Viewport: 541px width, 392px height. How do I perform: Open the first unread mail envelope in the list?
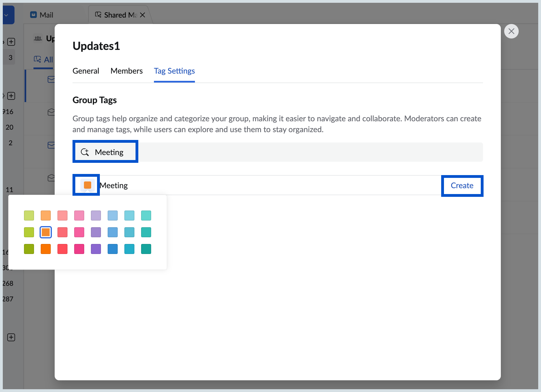[51, 79]
